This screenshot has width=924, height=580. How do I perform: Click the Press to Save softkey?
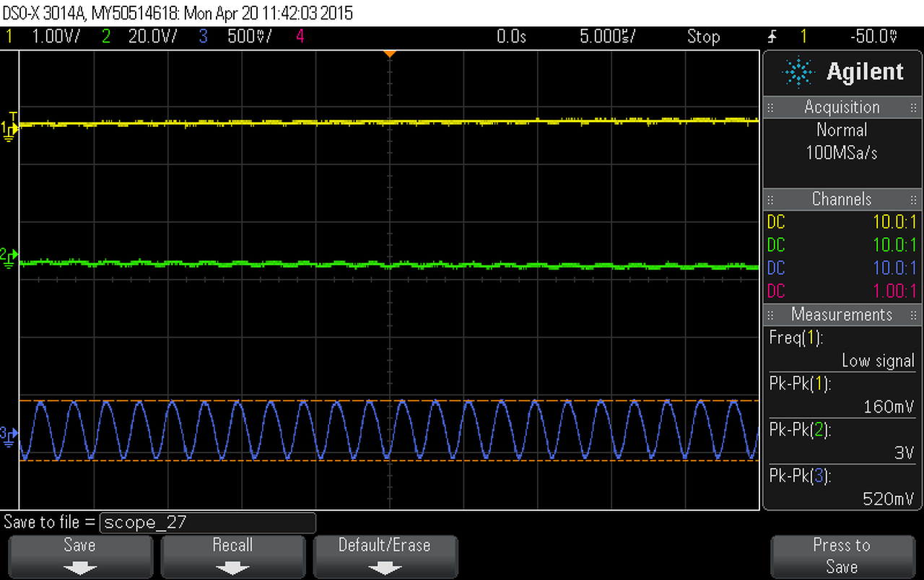[x=842, y=556]
